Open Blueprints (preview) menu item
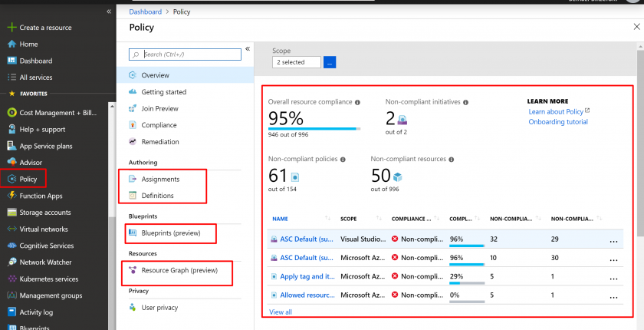The image size is (644, 330). (170, 233)
